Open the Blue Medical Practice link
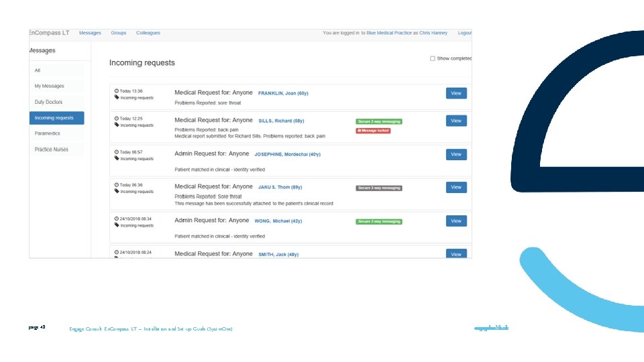Image resolution: width=644 pixels, height=362 pixels. coord(389,33)
